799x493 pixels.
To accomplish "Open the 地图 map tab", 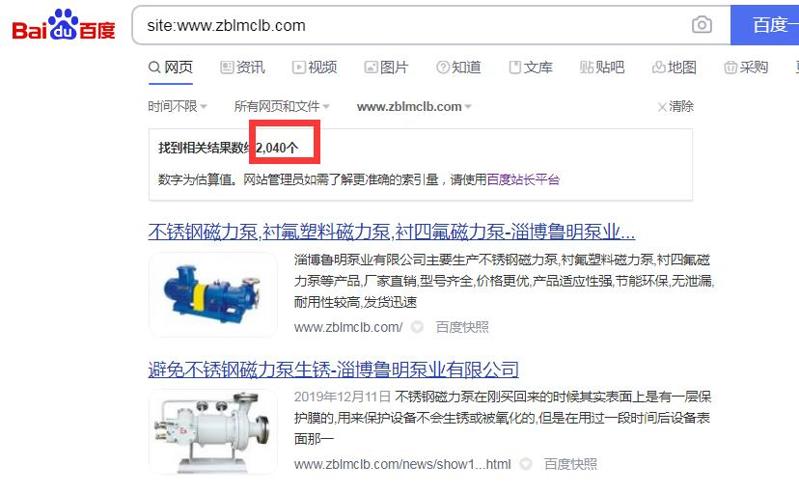I will click(674, 67).
